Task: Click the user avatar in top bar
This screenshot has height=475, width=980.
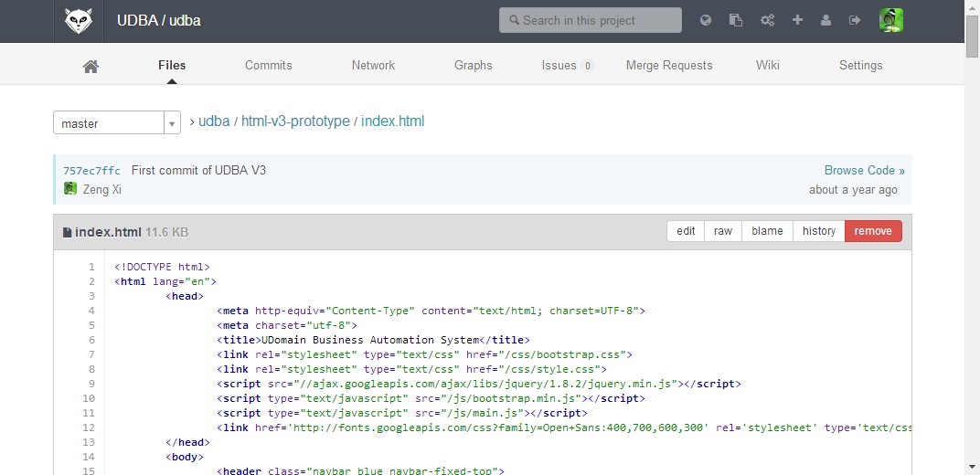Action: click(890, 20)
